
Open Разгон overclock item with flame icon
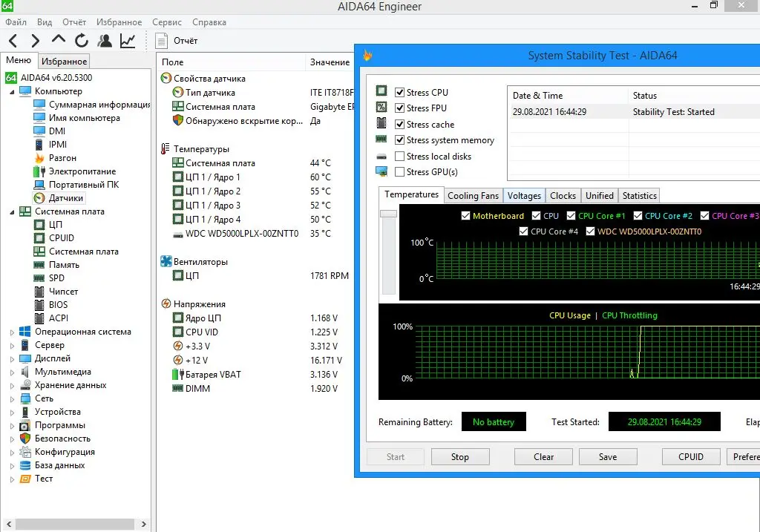click(62, 158)
